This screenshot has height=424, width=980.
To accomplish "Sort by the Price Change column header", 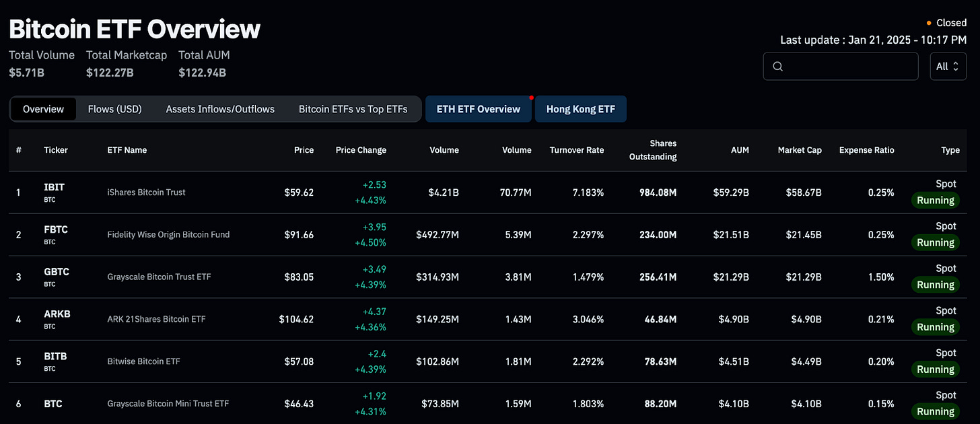I will (x=361, y=150).
